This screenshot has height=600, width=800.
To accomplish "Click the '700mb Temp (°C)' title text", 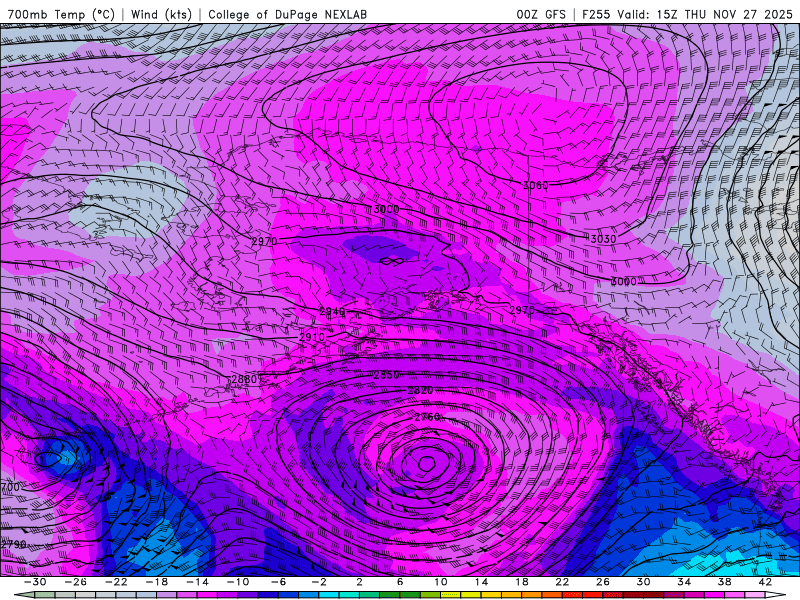I will click(61, 14).
